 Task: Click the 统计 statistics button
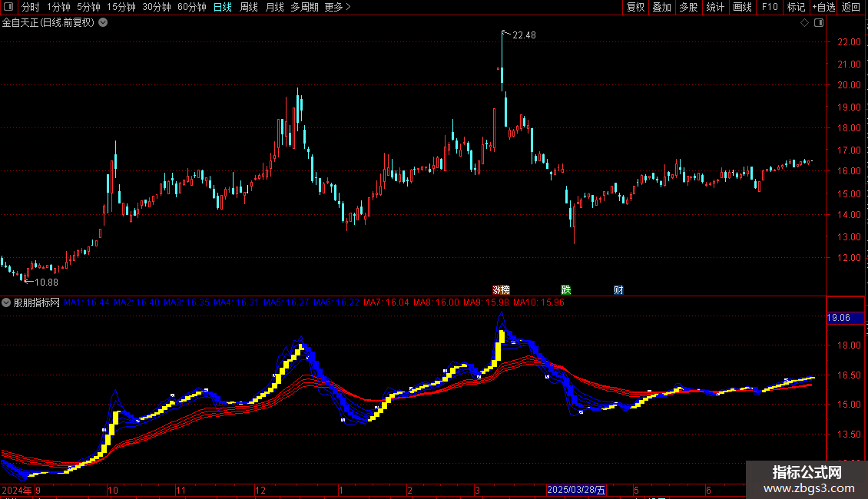coord(714,7)
